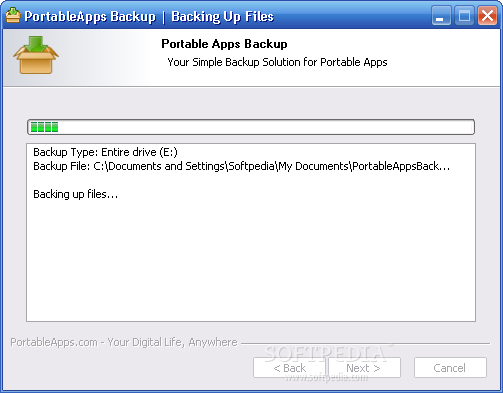Click the box with green arrow logo
Screen dimensions: 503x393
pos(36,55)
